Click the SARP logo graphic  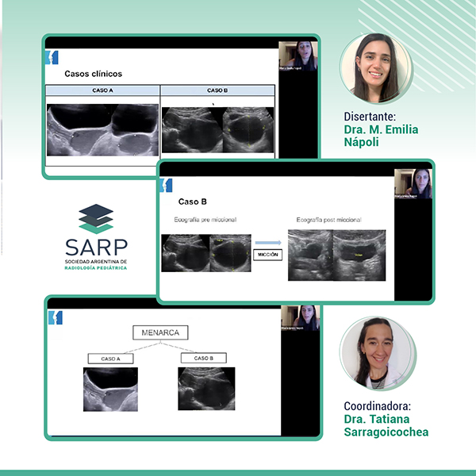[96, 219]
